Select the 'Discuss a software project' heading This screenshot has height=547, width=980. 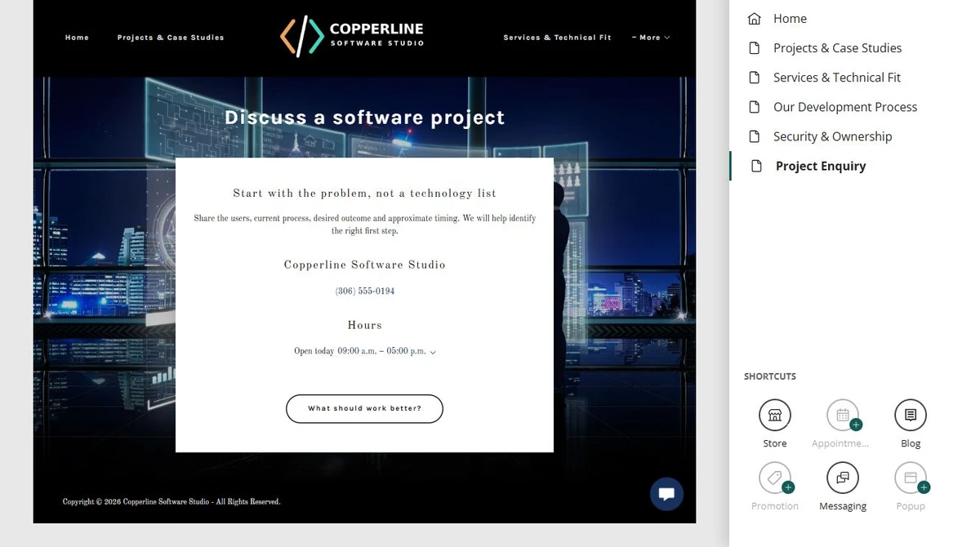tap(365, 118)
